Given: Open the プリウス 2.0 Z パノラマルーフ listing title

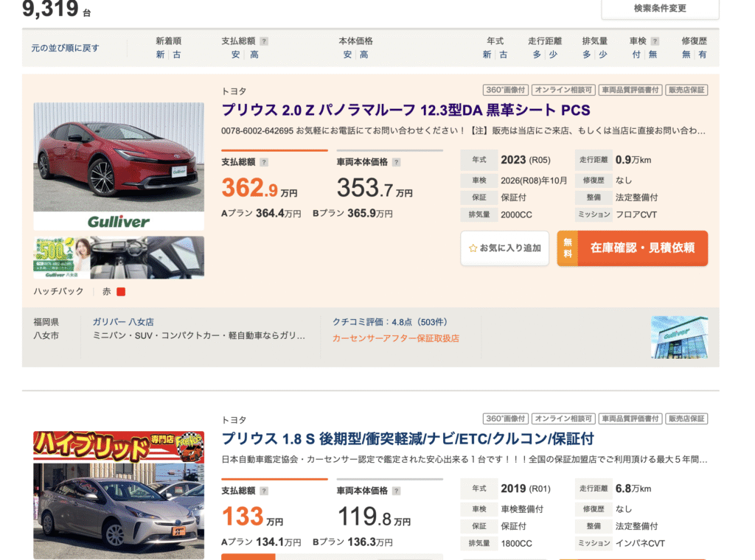Looking at the screenshot, I should (x=406, y=111).
